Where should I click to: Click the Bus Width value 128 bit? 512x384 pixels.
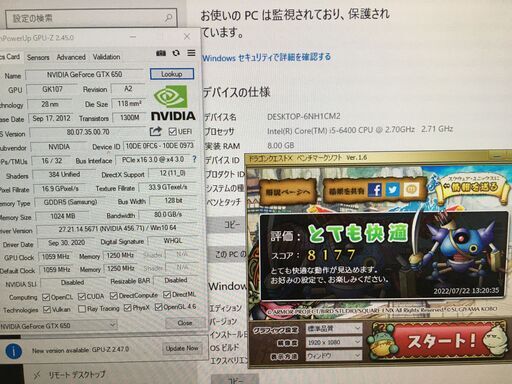173,201
